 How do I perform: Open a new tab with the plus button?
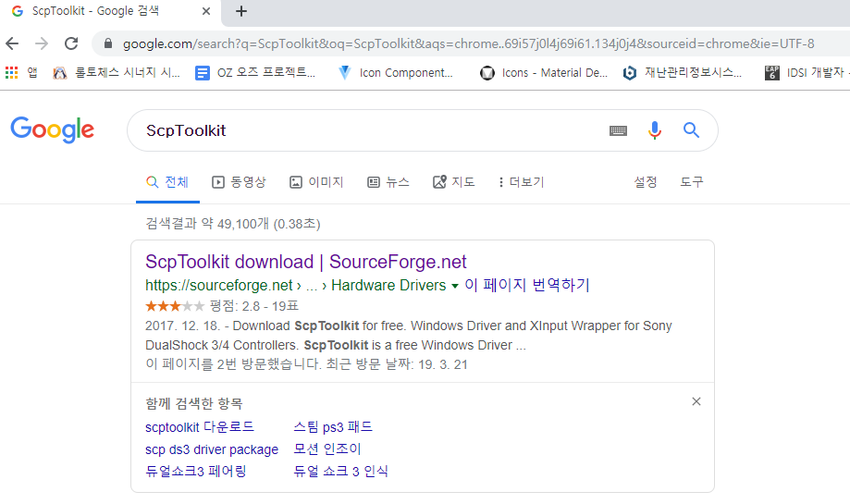(241, 11)
